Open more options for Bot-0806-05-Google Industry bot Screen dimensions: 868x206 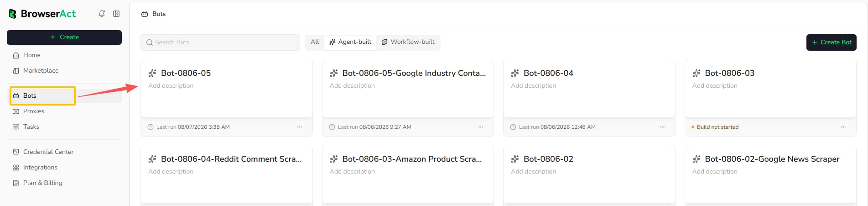coord(481,127)
